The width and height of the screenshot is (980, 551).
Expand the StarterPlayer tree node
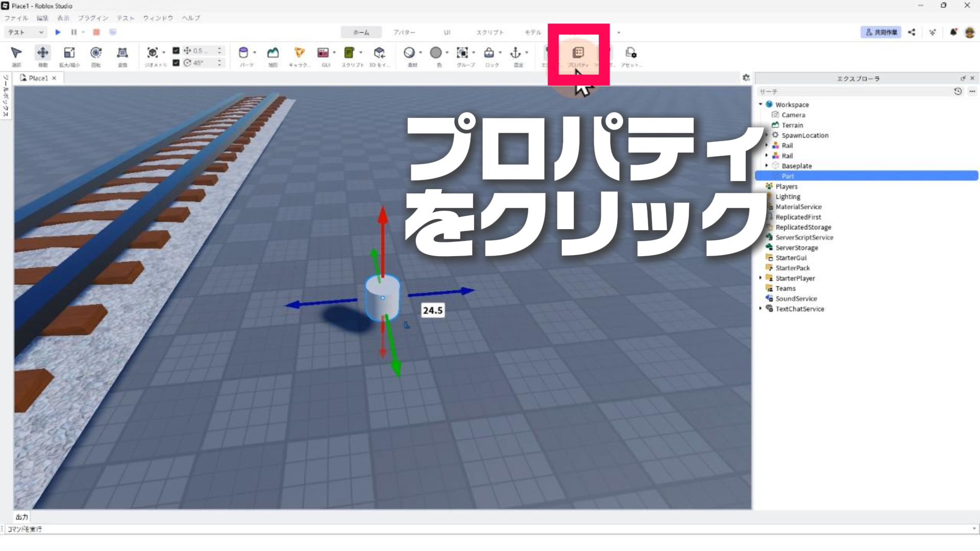(761, 278)
